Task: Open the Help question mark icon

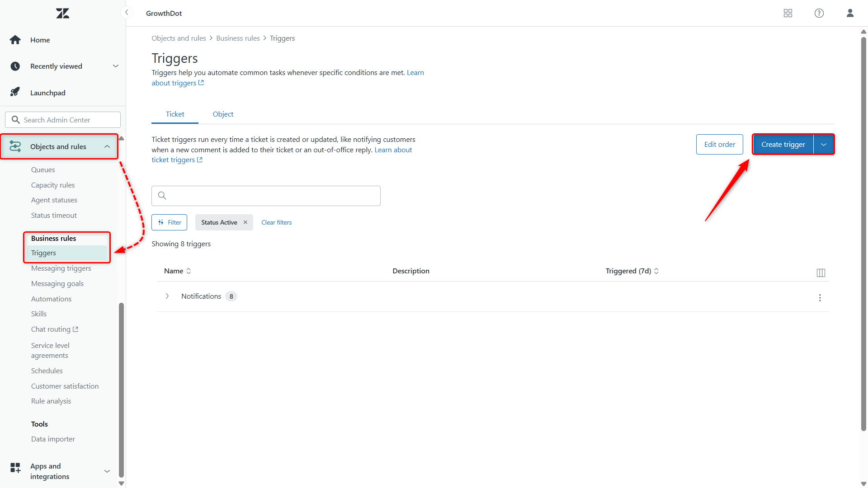Action: [x=819, y=13]
